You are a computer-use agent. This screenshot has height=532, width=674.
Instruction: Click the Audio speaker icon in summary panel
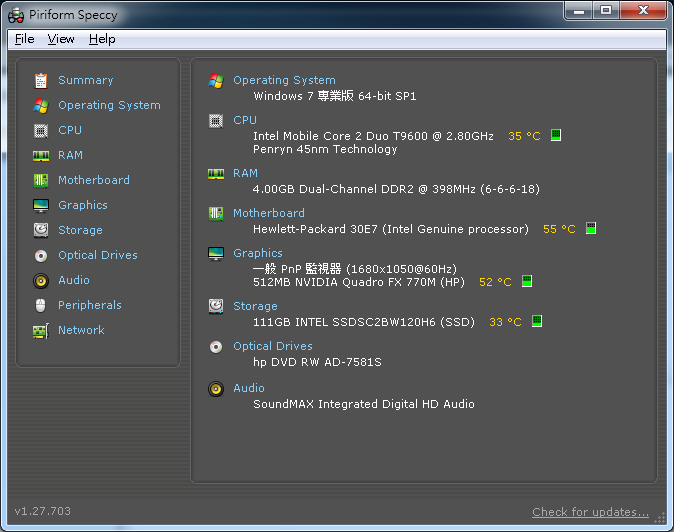(216, 388)
